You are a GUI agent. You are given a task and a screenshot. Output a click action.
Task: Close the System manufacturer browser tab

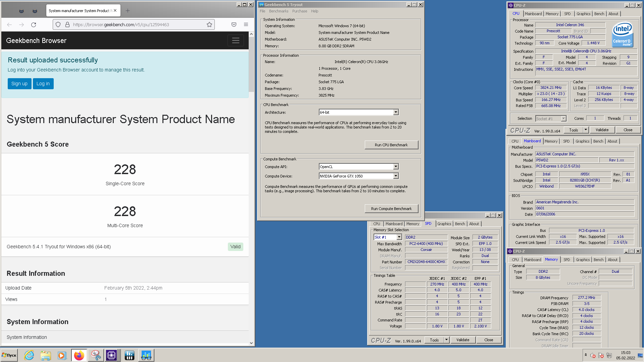point(115,11)
